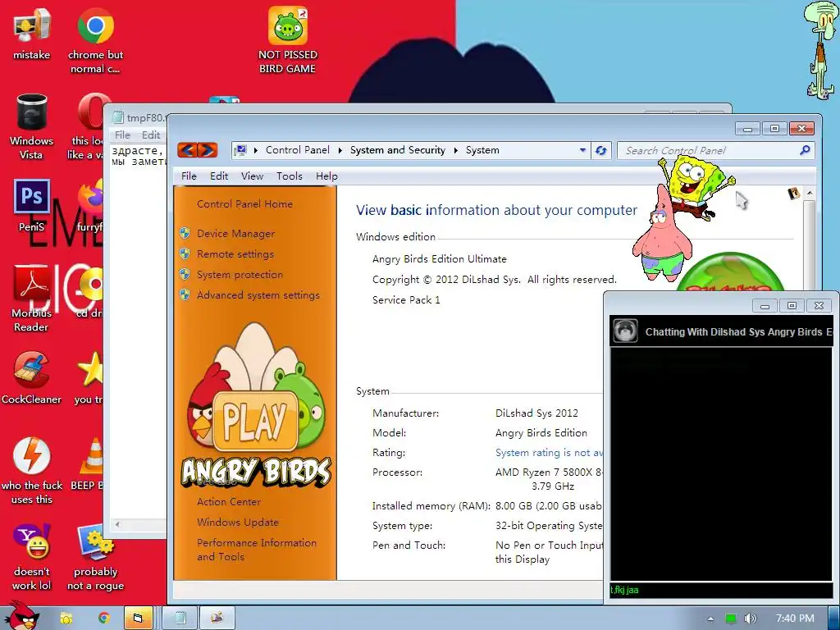Open the address bar history dropdown arrow
The image size is (840, 630).
point(583,151)
